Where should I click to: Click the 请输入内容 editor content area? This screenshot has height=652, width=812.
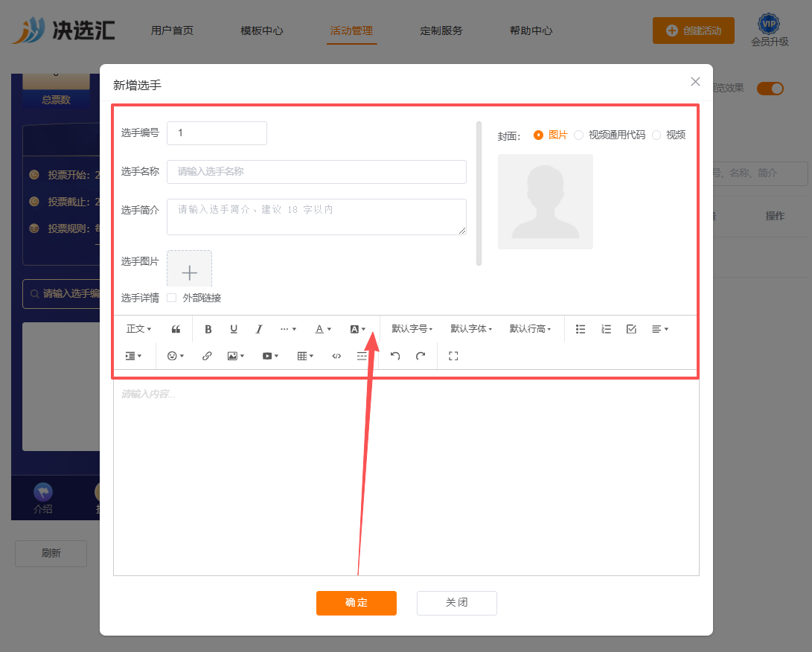point(406,478)
